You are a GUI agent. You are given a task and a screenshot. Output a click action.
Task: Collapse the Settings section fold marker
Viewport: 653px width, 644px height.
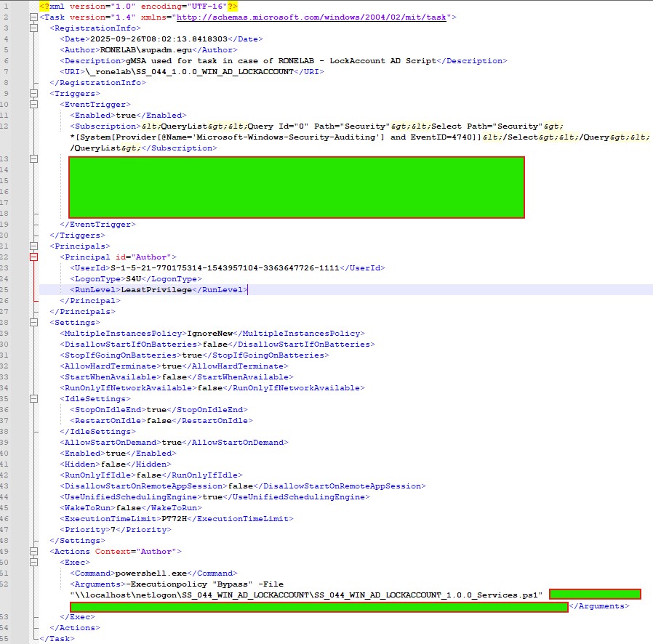(x=34, y=322)
